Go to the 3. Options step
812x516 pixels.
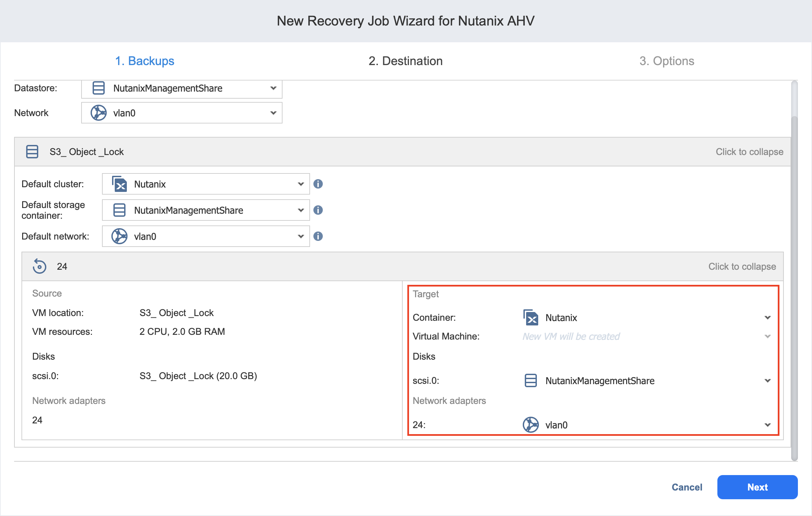667,61
